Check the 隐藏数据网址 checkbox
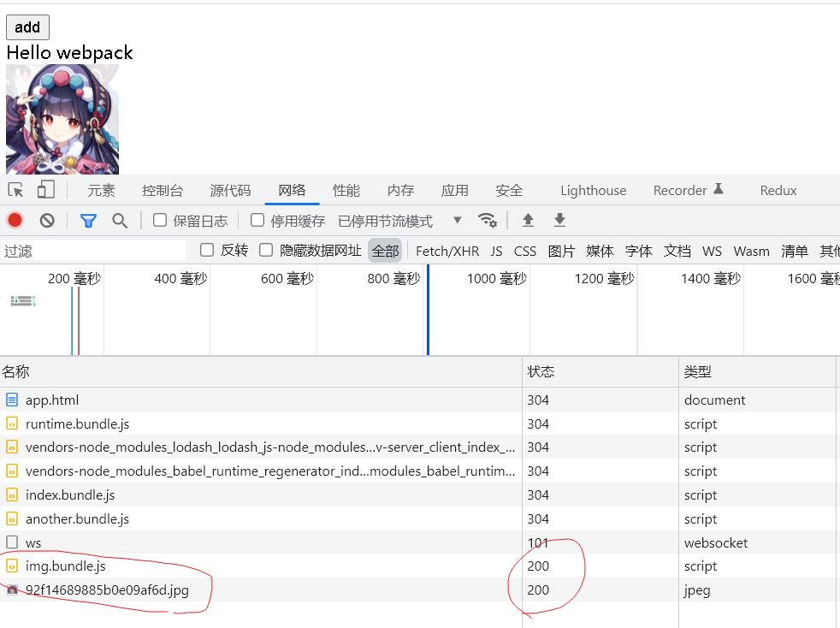The width and height of the screenshot is (840, 628). pos(266,250)
